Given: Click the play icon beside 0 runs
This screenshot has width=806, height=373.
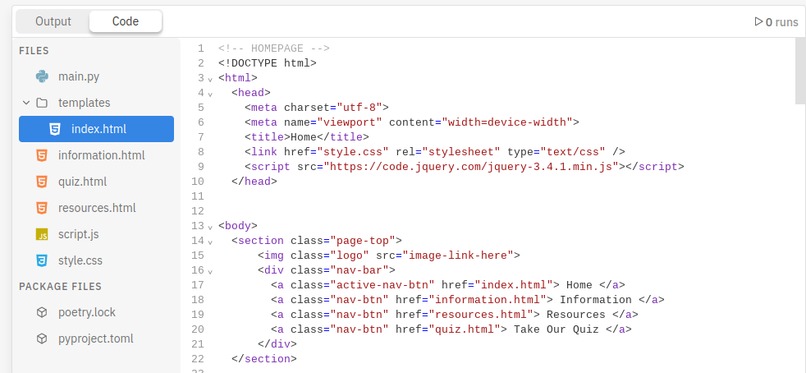Looking at the screenshot, I should pyautogui.click(x=758, y=22).
